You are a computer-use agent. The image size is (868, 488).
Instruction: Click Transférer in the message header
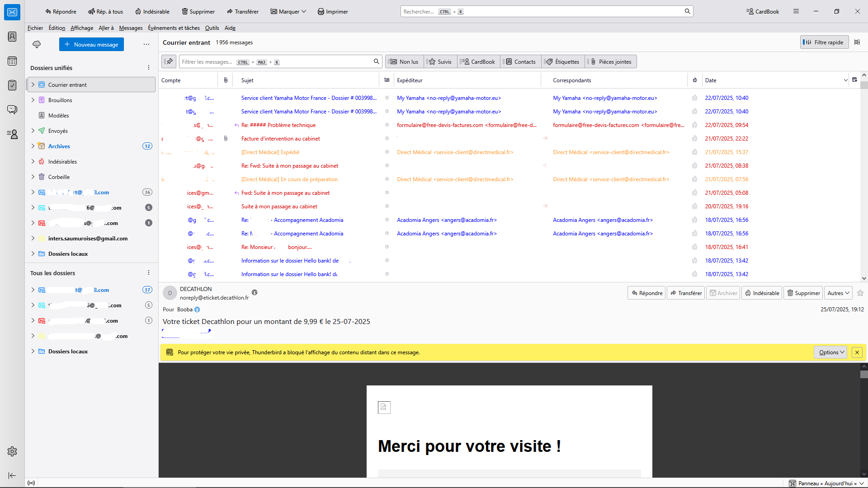pyautogui.click(x=686, y=293)
